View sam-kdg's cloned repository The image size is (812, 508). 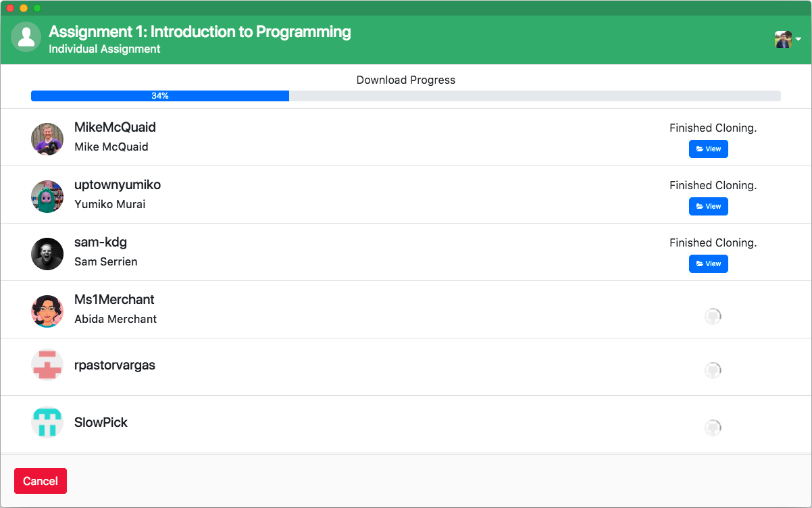[x=708, y=263]
